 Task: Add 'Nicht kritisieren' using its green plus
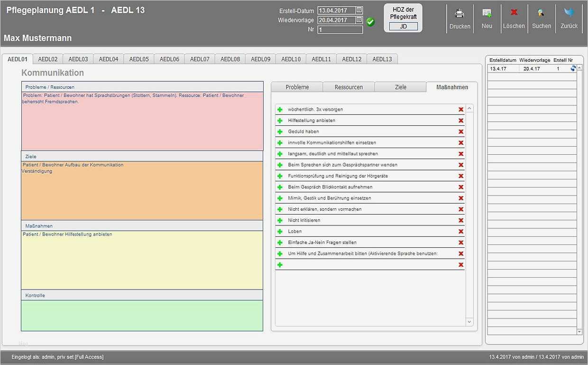click(280, 220)
